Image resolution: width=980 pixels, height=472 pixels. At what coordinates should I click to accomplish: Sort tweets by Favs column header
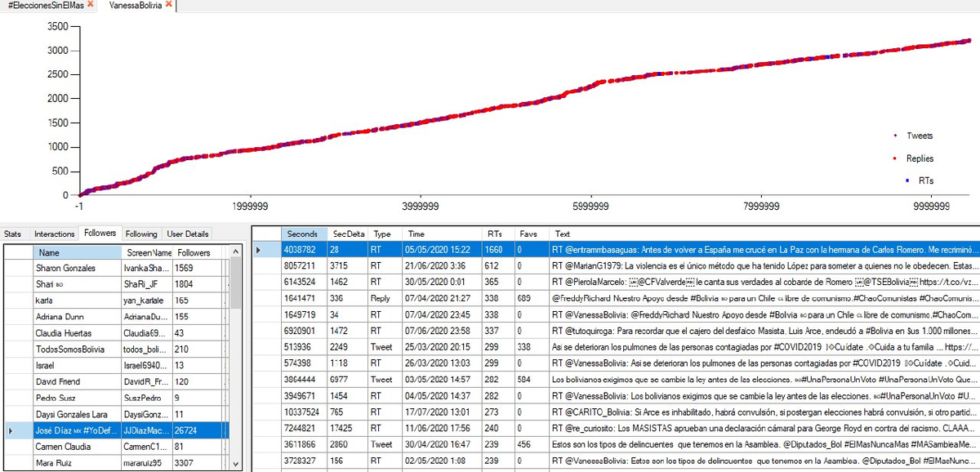coord(532,234)
